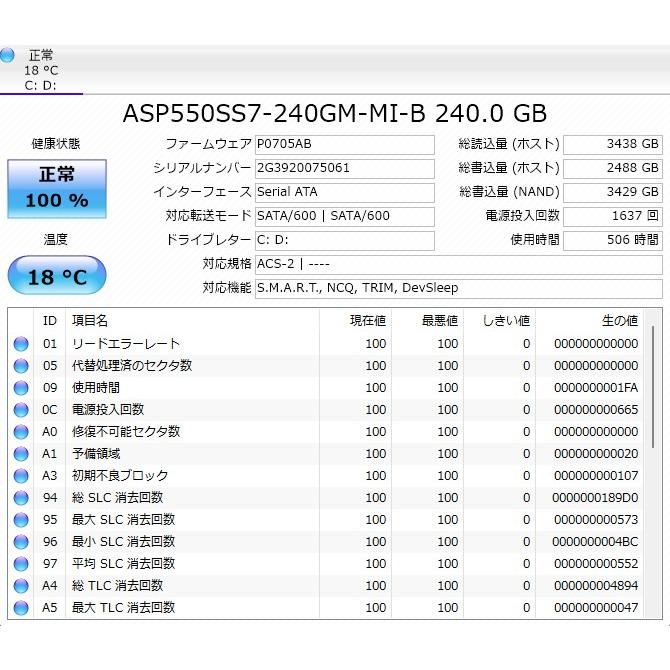This screenshot has width=670, height=670.
Task: Select the 平均 SLC 消去回数 attribute name
Action: tap(123, 564)
